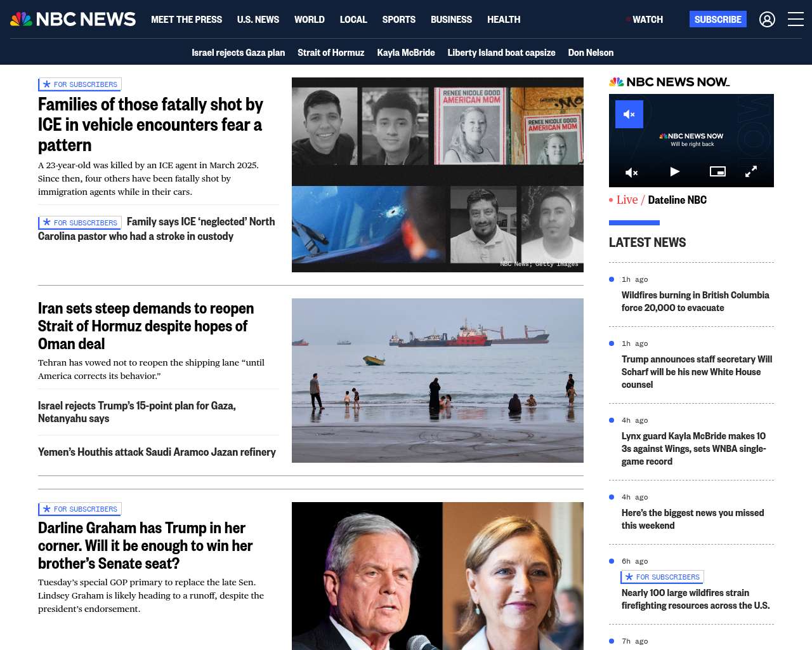The height and width of the screenshot is (650, 812).
Task: Click the Latest News heading
Action: click(x=647, y=242)
